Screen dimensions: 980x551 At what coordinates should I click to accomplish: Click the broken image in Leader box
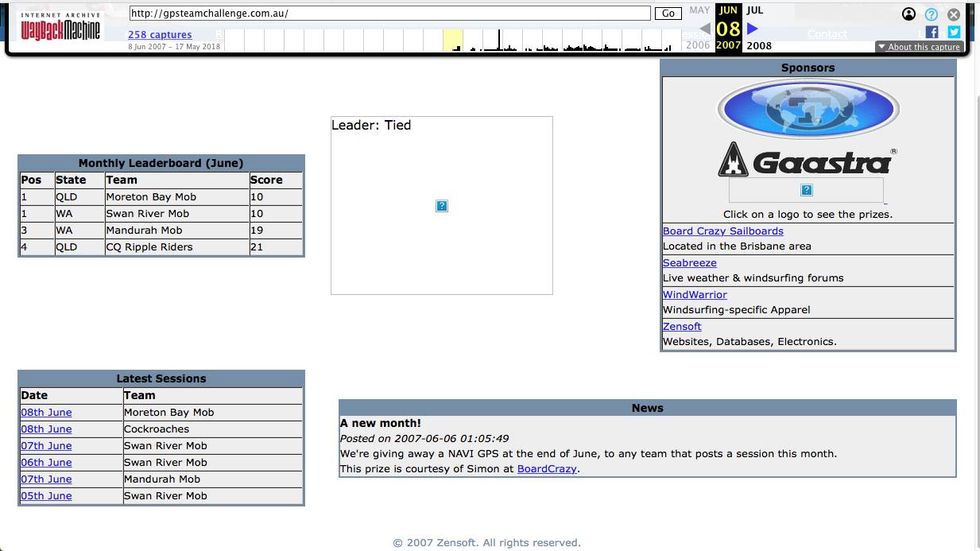pos(442,206)
